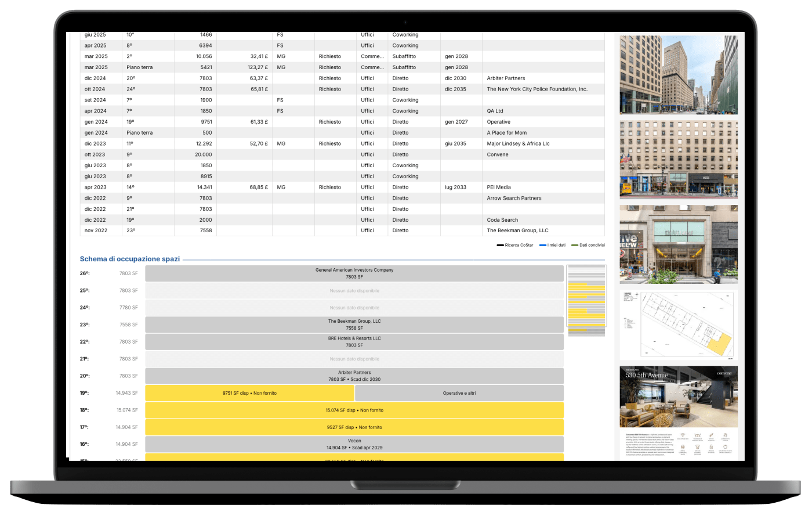Open the Convene 530 5th Avenue brochure image
812x519 pixels.
(679, 412)
